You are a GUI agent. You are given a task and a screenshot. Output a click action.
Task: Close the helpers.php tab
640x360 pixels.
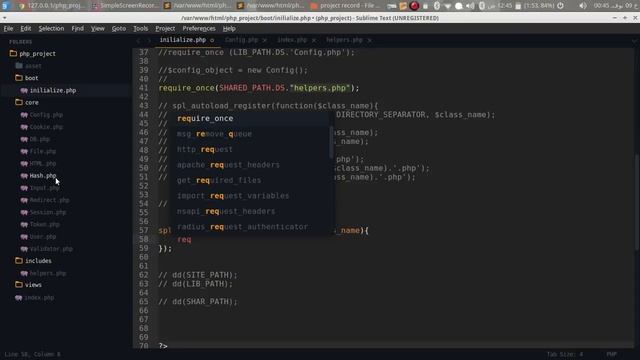[x=369, y=40]
